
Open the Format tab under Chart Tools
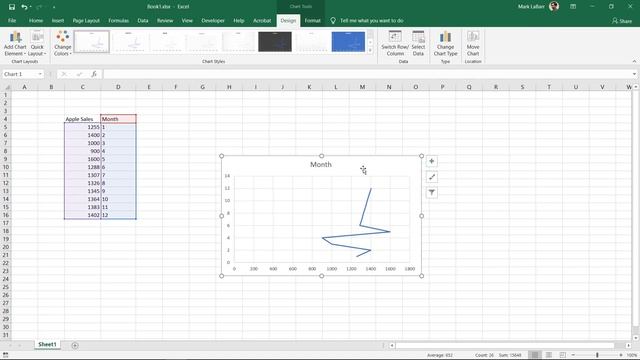313,20
